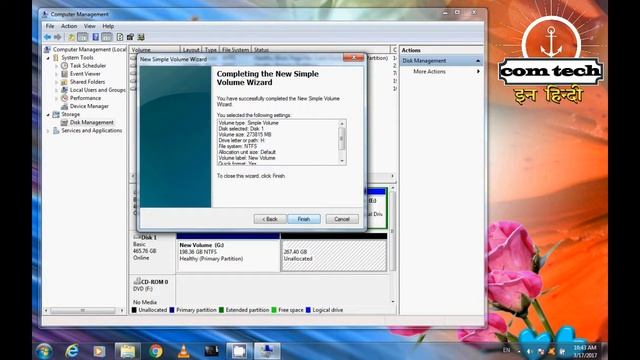Click the Event Viewer icon in the tree
Viewport: 640px width, 360px height.
click(64, 73)
